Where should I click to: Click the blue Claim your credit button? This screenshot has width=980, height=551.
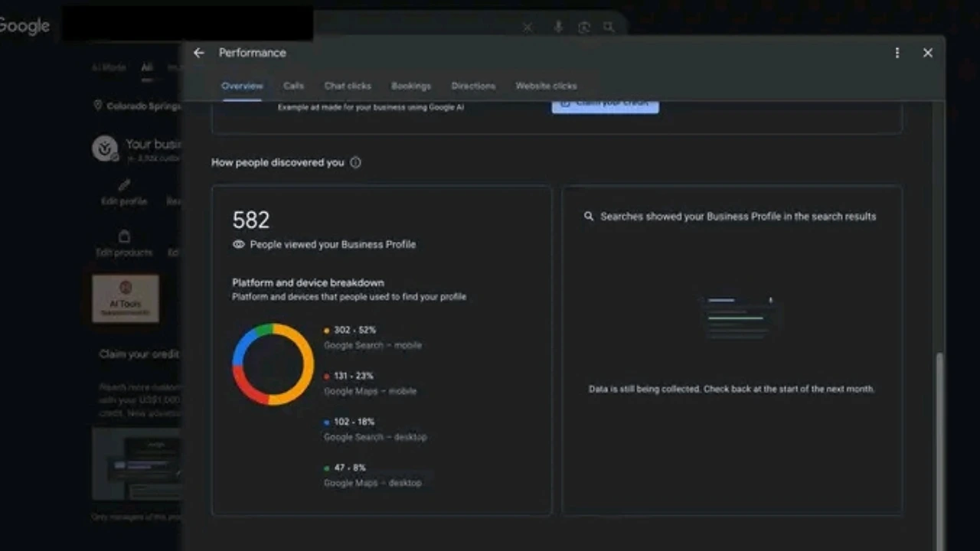coord(605,106)
